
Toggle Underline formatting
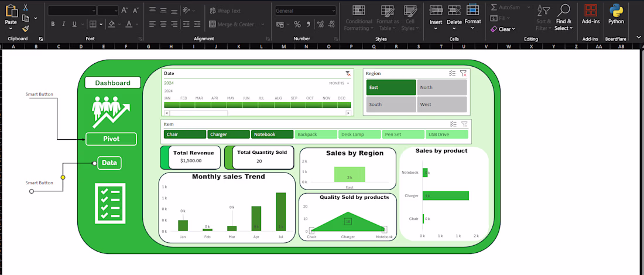point(74,24)
